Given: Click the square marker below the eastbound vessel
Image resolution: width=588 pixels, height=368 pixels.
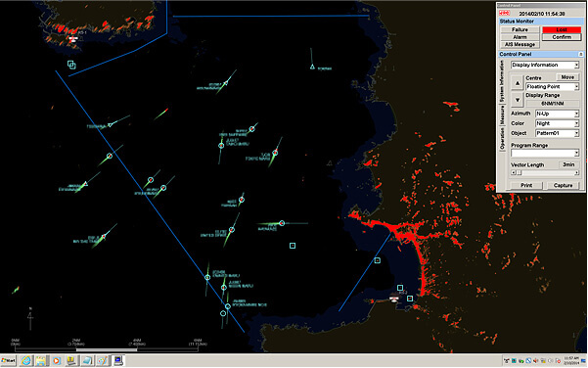Looking at the screenshot, I should click(x=293, y=246).
